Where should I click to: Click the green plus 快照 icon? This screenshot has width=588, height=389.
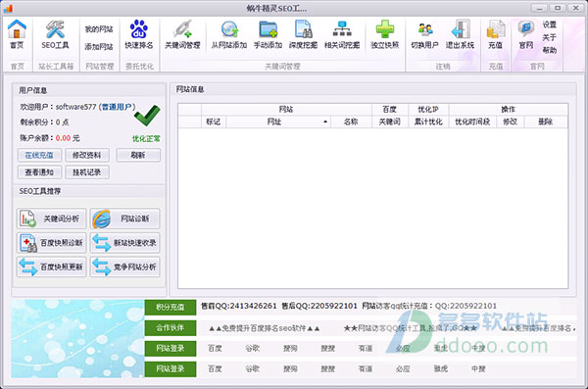coord(385,34)
